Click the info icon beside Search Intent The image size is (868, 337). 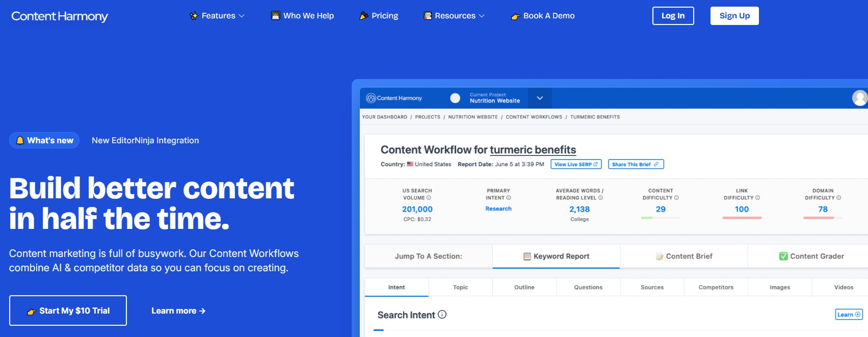coord(442,315)
